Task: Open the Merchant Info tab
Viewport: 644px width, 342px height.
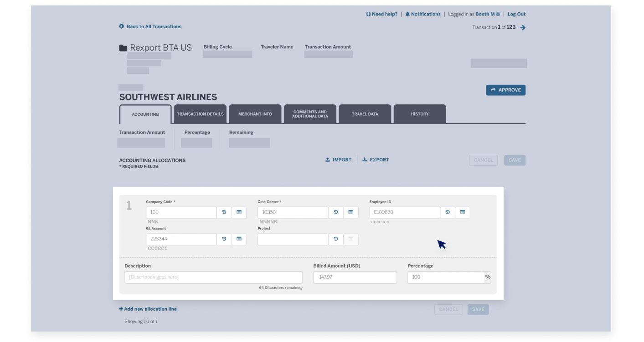Action: (255, 114)
